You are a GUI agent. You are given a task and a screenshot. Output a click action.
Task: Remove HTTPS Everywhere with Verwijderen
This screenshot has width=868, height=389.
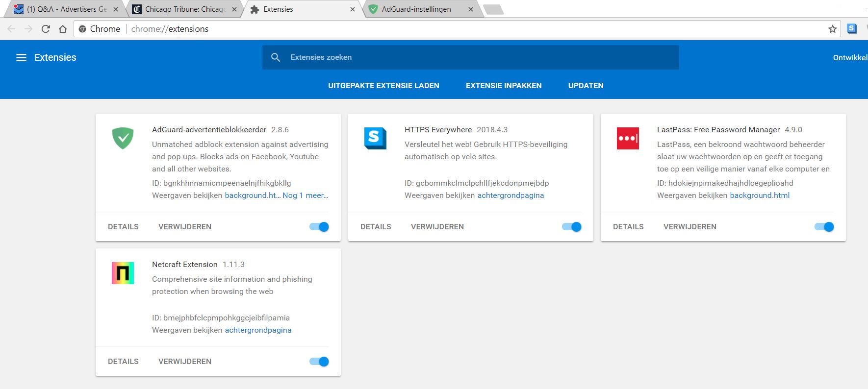pos(437,227)
